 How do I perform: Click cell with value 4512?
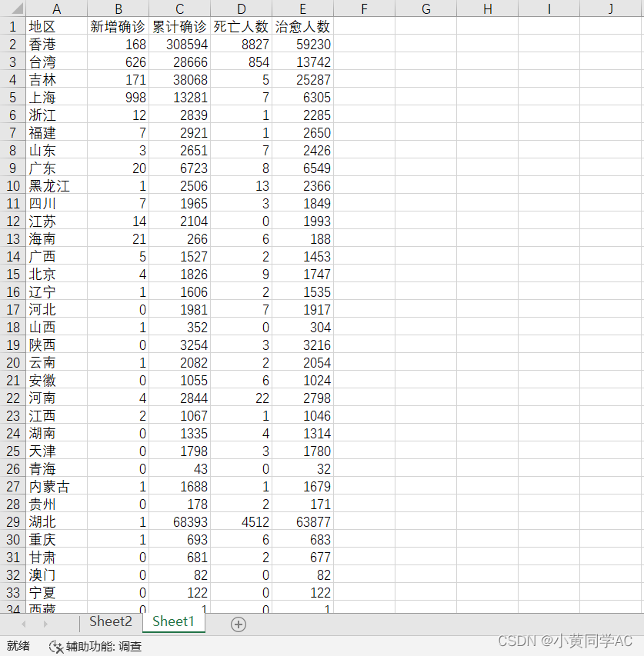point(241,521)
